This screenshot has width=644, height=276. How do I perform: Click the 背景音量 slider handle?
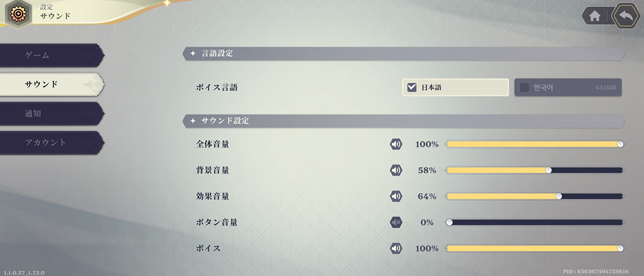(548, 170)
